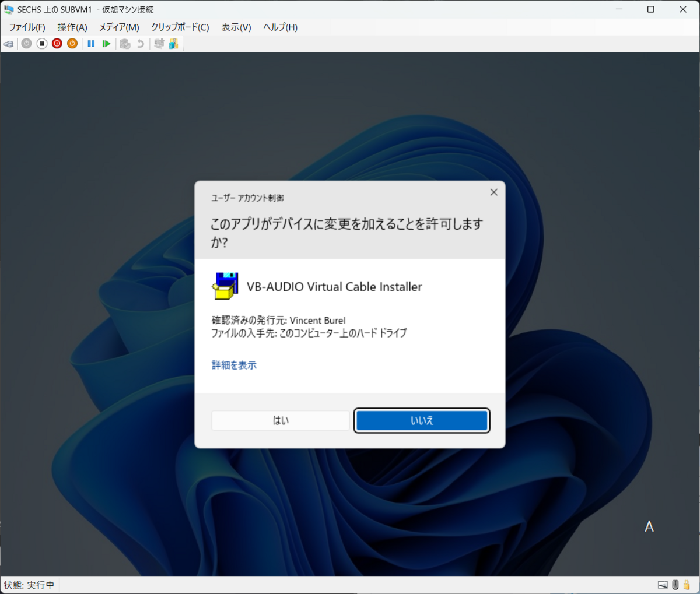Minimize the 仮想マシン接続 window
The height and width of the screenshot is (594, 700).
click(x=619, y=9)
